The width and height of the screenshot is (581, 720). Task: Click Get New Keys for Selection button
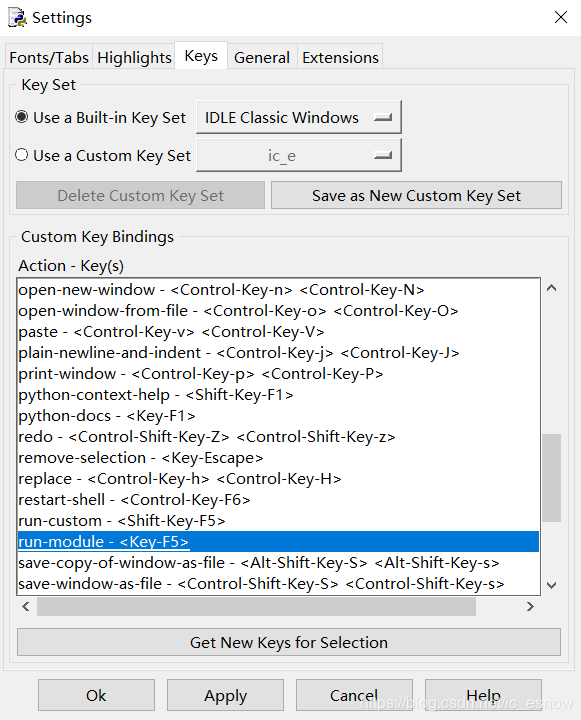coord(289,642)
